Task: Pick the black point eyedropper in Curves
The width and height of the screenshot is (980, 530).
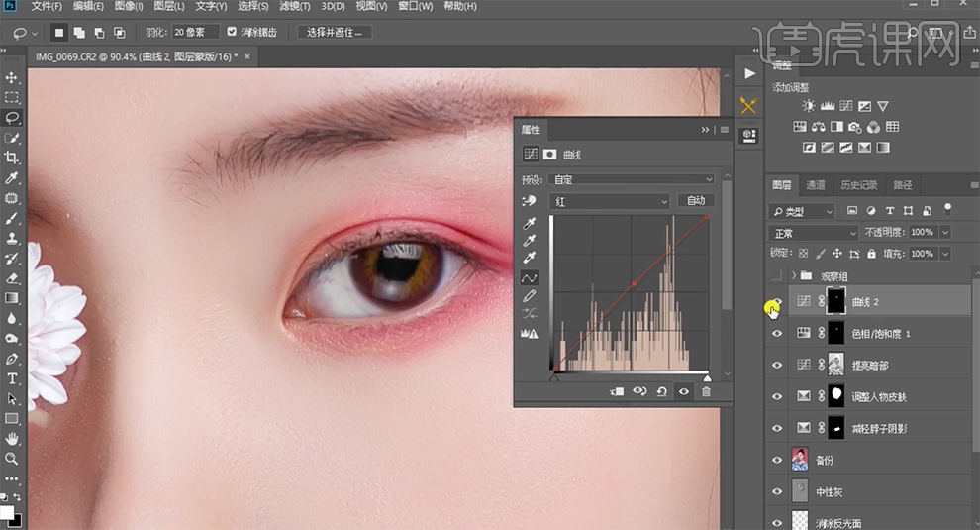Action: tap(530, 223)
